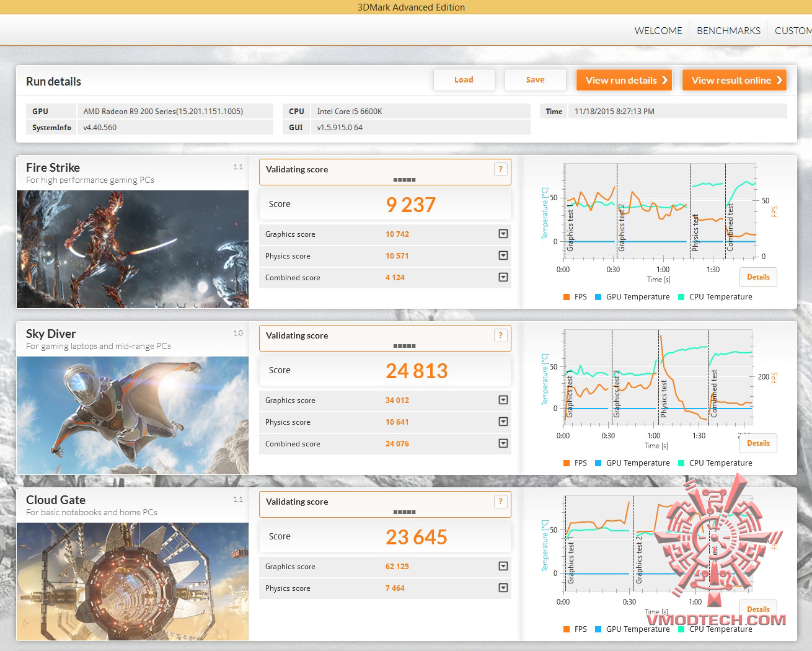Expand the Cloud Gate Physics score dropdown
The height and width of the screenshot is (651, 812).
click(503, 588)
